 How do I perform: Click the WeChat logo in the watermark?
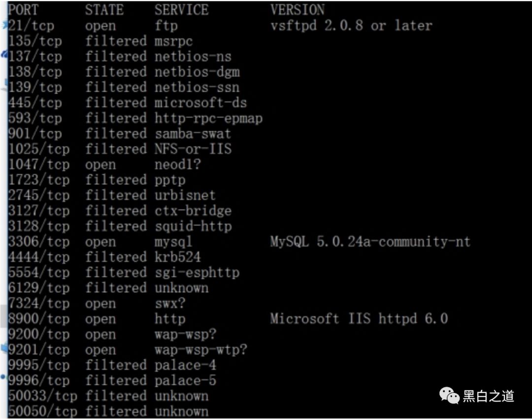[450, 395]
